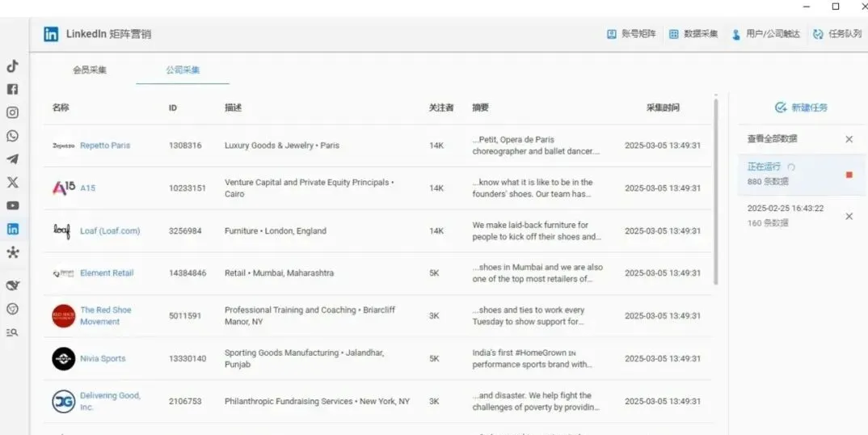
Task: Open the Telegram module in sidebar
Action: pos(12,159)
